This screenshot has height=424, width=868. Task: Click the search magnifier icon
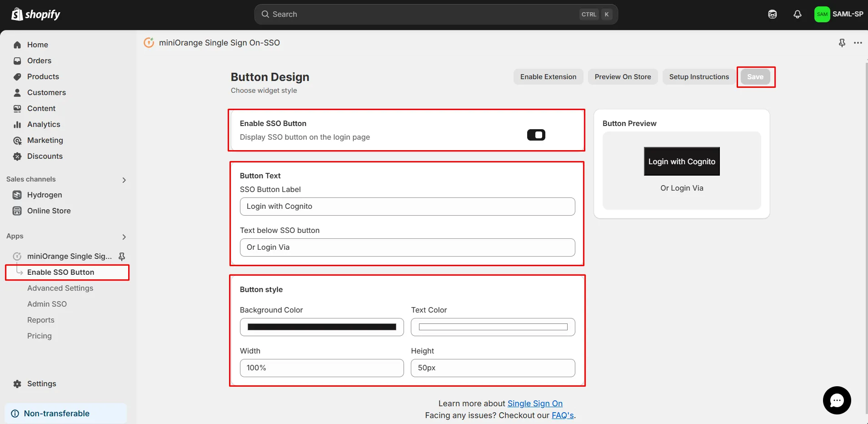[x=265, y=14]
